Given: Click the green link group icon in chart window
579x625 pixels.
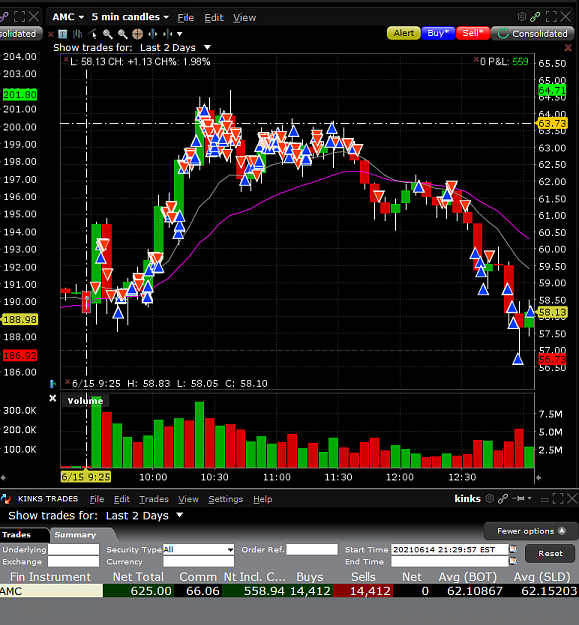Looking at the screenshot, I should pos(535,16).
